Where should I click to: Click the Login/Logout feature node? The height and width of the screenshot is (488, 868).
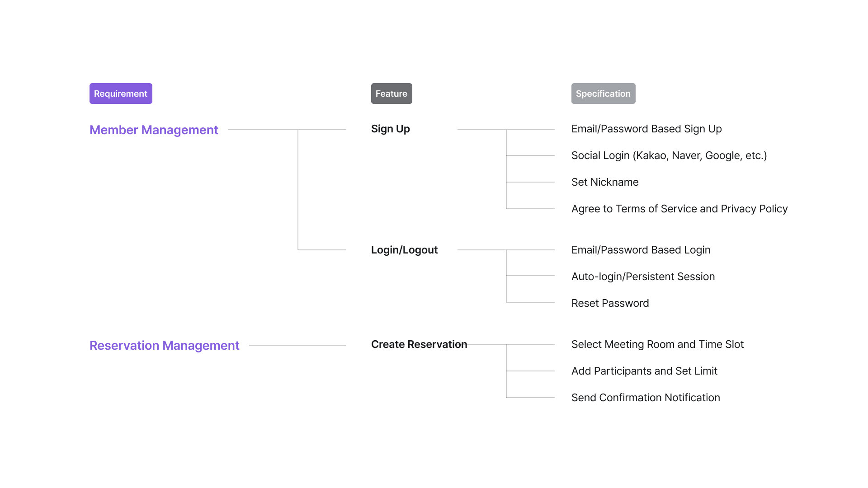click(x=404, y=250)
